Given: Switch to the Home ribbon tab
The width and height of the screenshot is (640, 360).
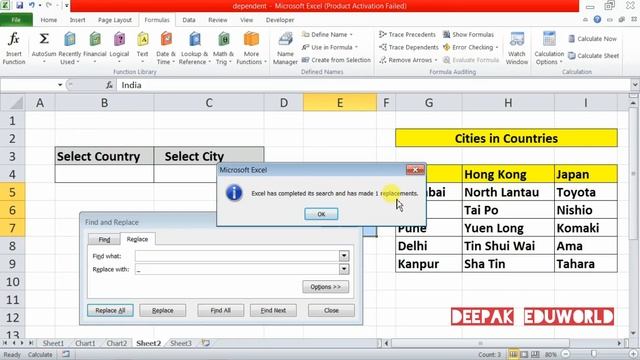Looking at the screenshot, I should pyautogui.click(x=49, y=20).
